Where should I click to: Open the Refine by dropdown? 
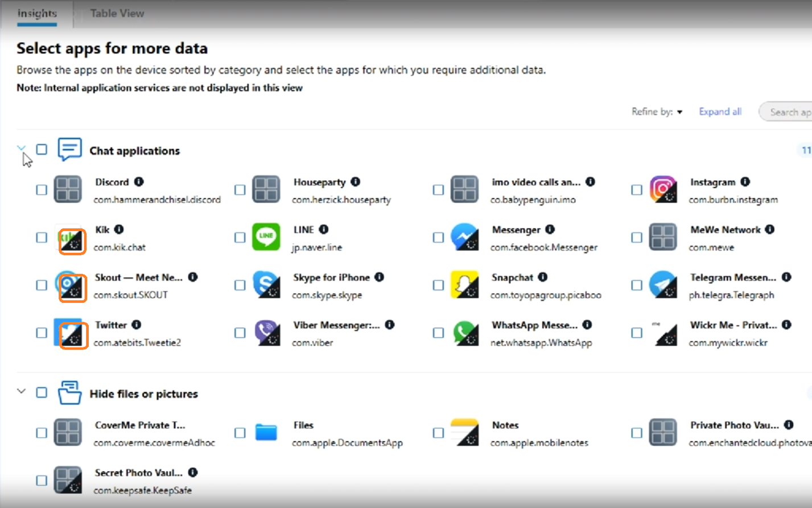[x=656, y=112]
